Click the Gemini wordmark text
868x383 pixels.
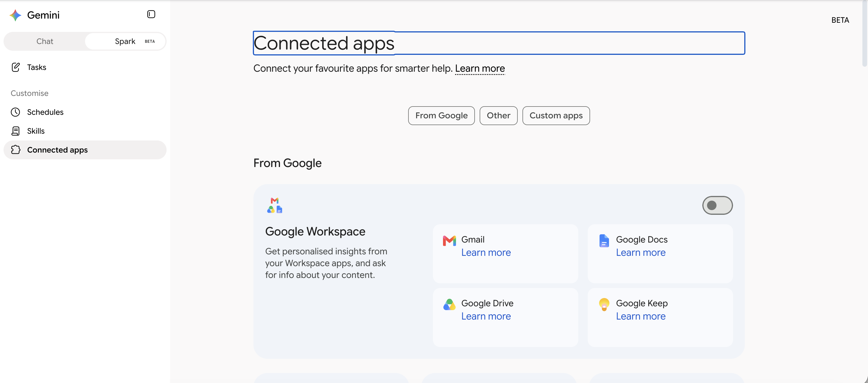[x=43, y=15]
